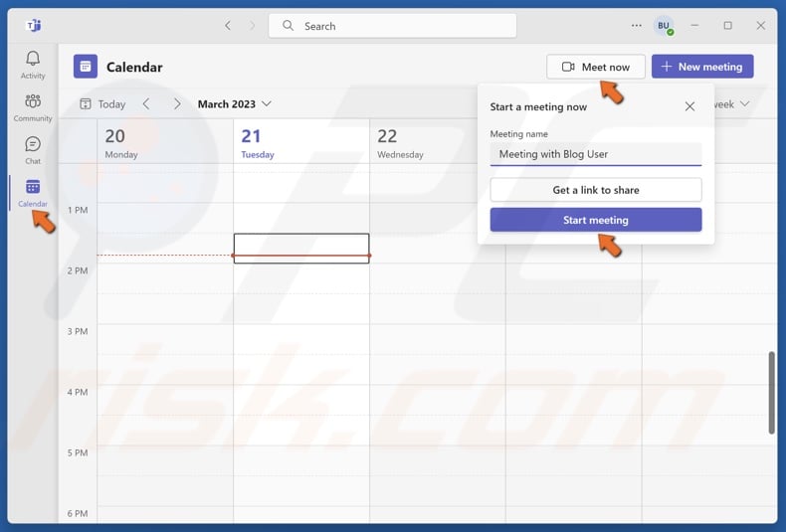Go to next week in calendar
Viewport: 786px width, 532px height.
click(177, 103)
